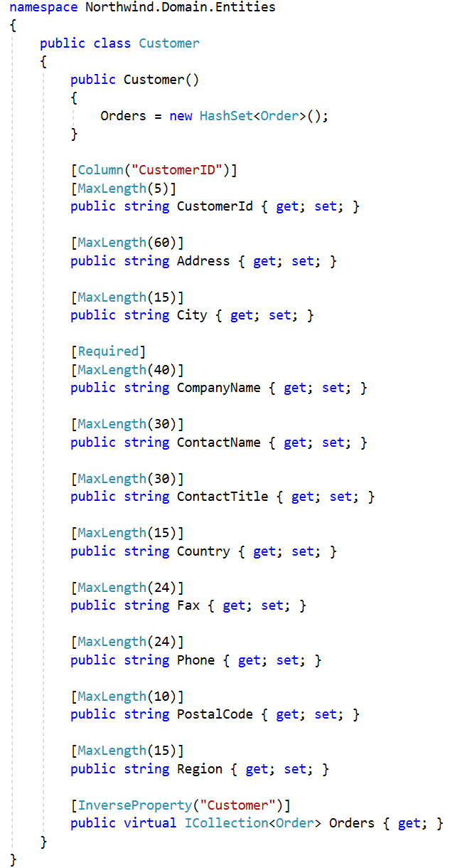
Task: Click the Phone property name
Action: 195,660
